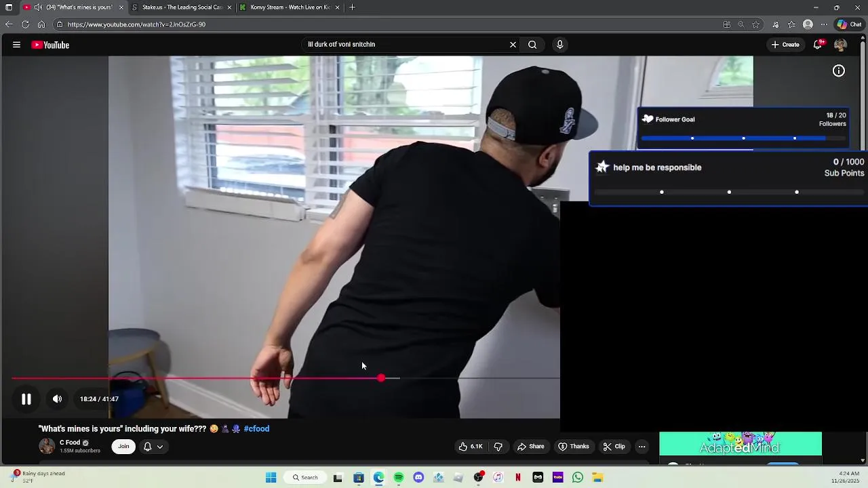Click the Thanks button
868x488 pixels.
(573, 446)
